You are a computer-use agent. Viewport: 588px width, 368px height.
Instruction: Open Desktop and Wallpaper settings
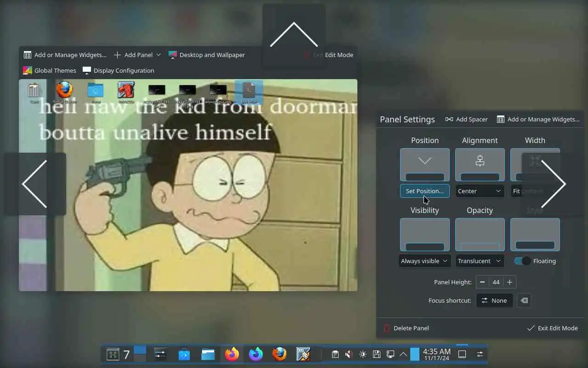tap(207, 55)
